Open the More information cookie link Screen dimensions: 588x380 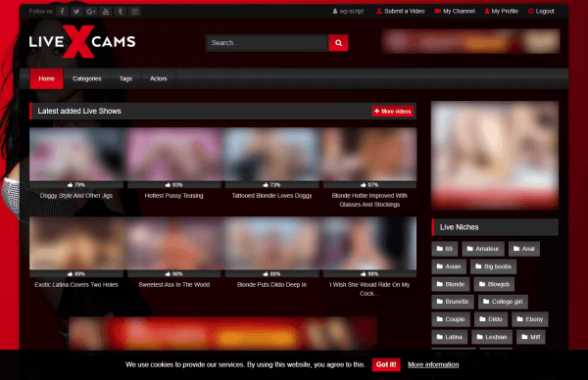tap(433, 364)
